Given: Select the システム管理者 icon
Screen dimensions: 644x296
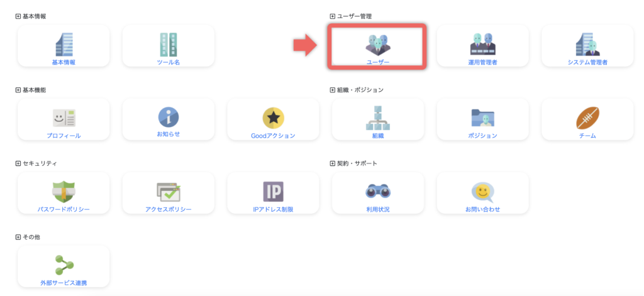Looking at the screenshot, I should coord(587,44).
